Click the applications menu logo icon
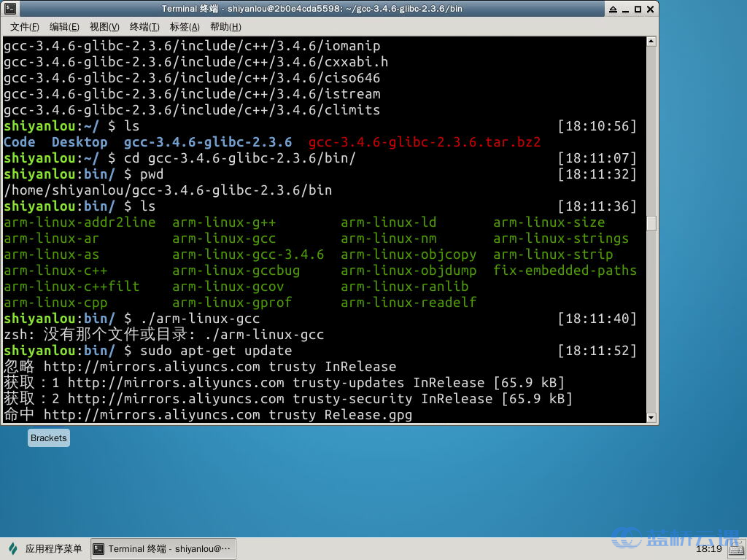 coord(13,549)
